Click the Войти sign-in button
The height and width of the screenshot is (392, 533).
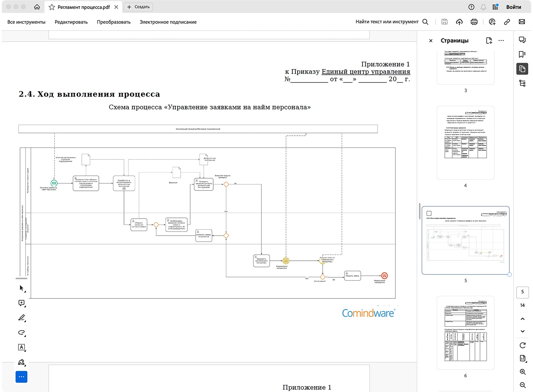coord(513,7)
